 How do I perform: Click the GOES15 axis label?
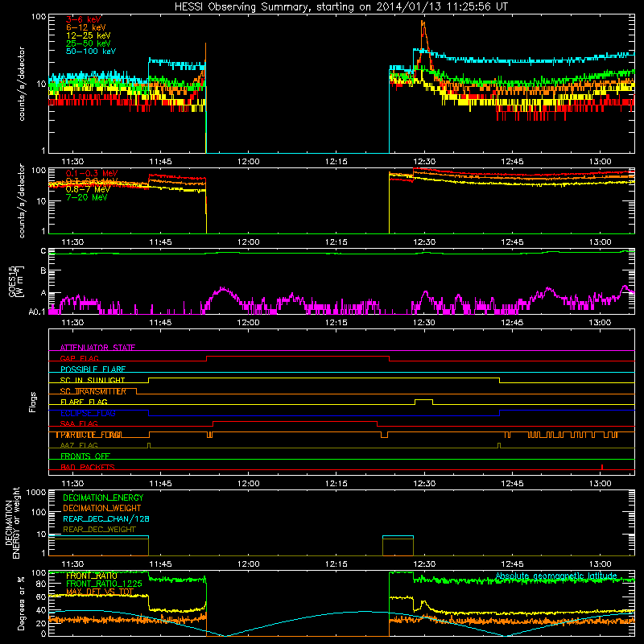point(15,281)
